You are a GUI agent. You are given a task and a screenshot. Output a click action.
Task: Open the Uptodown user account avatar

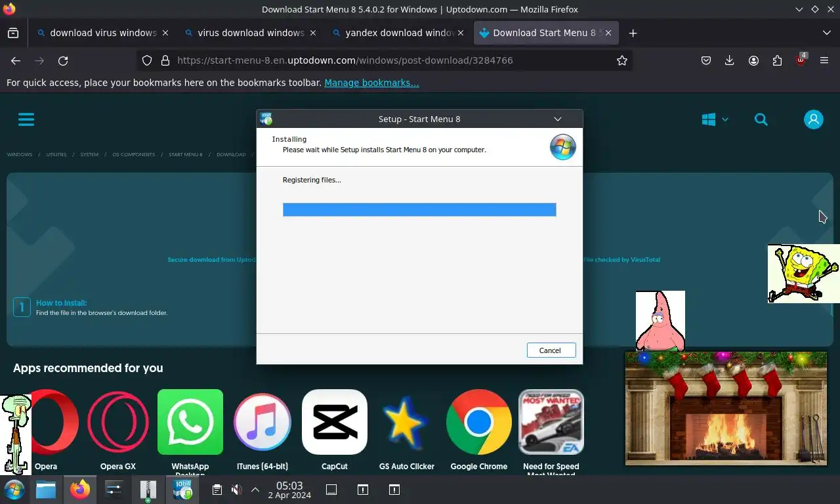click(x=814, y=119)
